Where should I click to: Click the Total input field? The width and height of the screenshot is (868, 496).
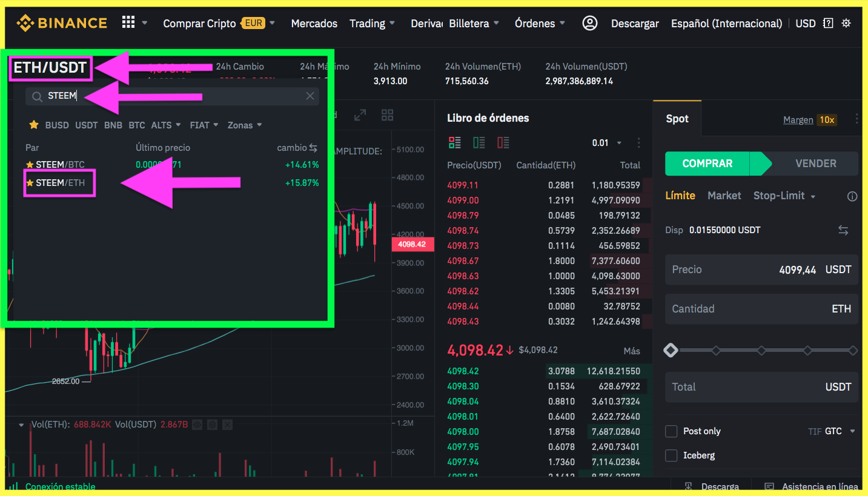[761, 387]
